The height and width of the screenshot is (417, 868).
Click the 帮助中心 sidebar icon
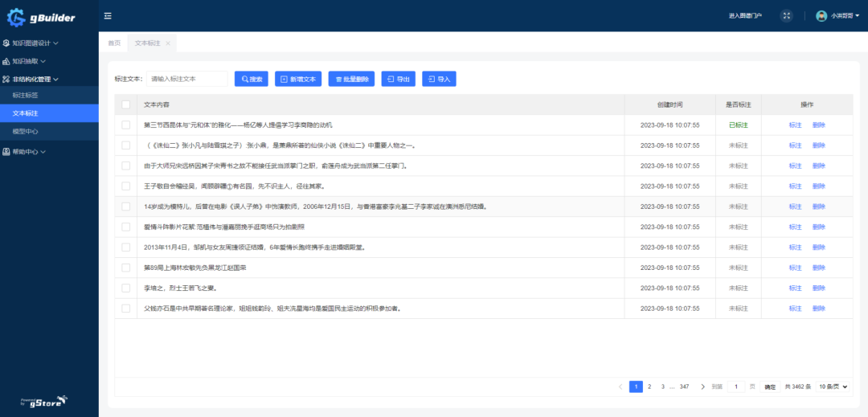pyautogui.click(x=6, y=152)
